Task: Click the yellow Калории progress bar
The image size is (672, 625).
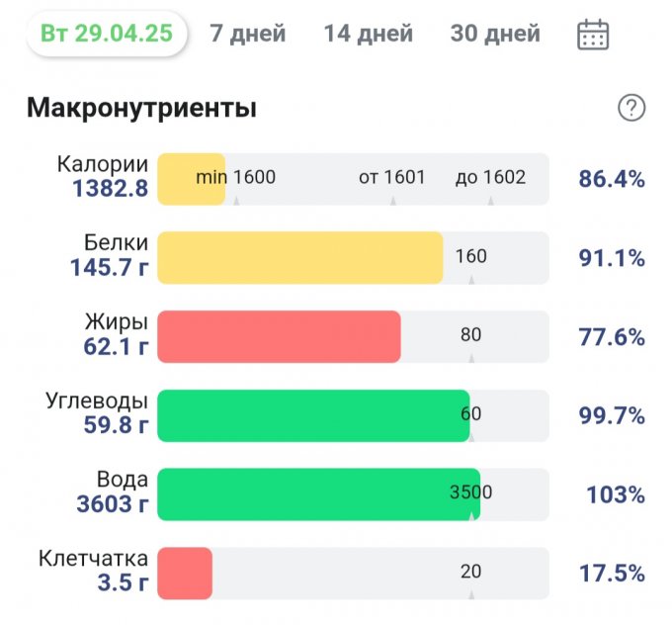Action: pyautogui.click(x=192, y=179)
